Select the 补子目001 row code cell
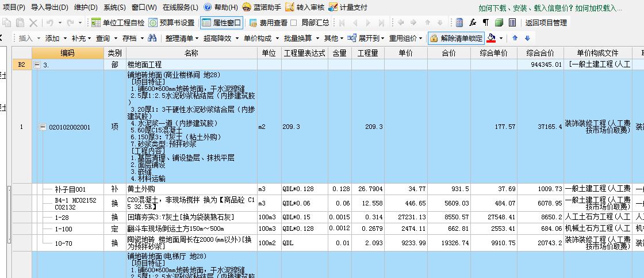The image size is (644, 278). pos(68,189)
